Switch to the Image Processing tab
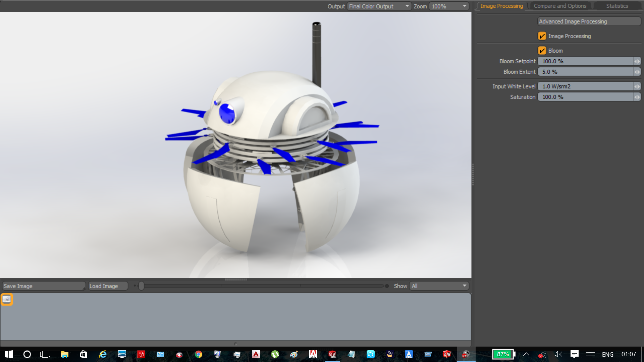 (501, 6)
